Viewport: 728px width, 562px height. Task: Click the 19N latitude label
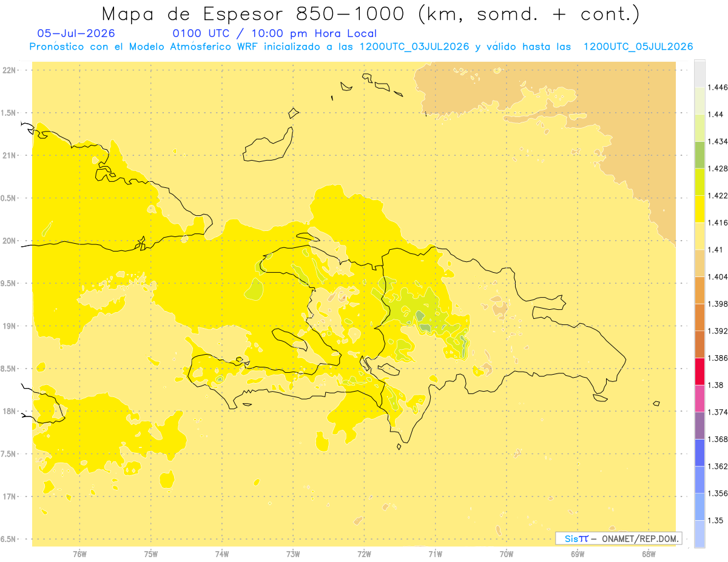point(9,326)
